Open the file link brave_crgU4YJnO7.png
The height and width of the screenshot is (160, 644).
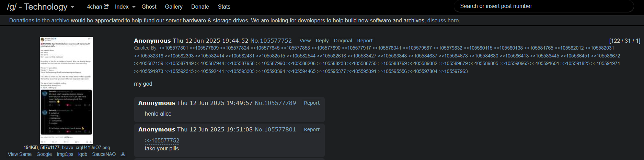point(86,147)
